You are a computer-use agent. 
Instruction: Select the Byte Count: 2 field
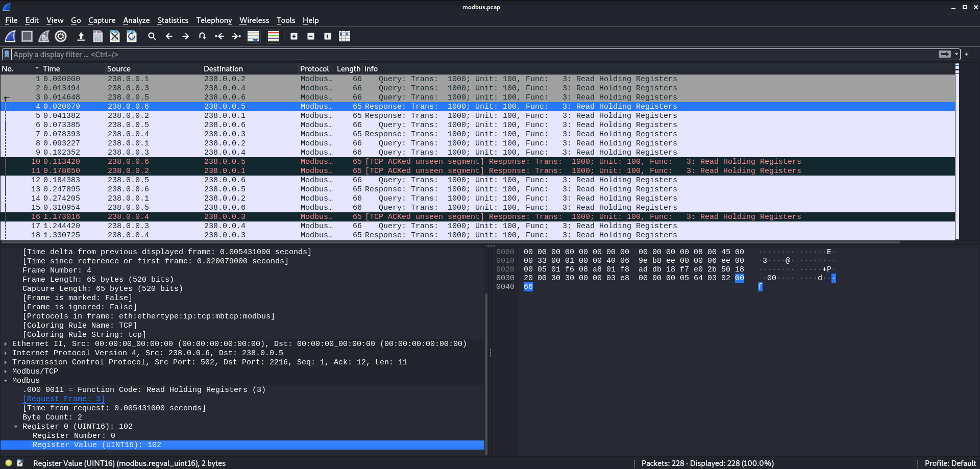[x=52, y=417]
